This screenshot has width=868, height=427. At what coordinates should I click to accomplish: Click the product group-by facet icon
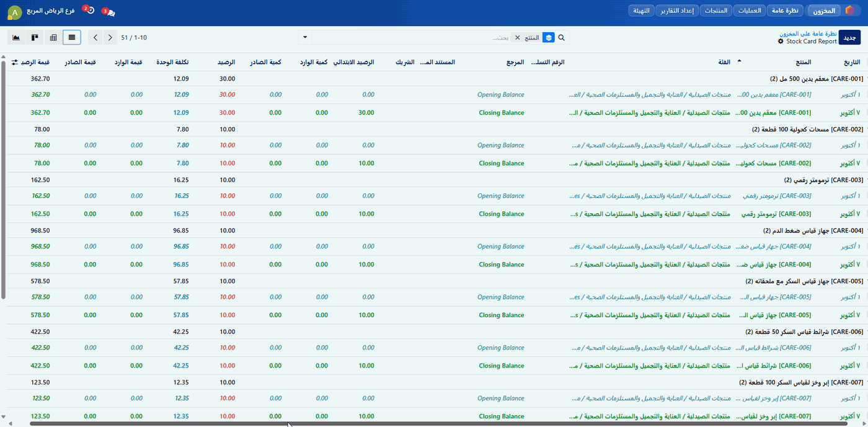(548, 38)
